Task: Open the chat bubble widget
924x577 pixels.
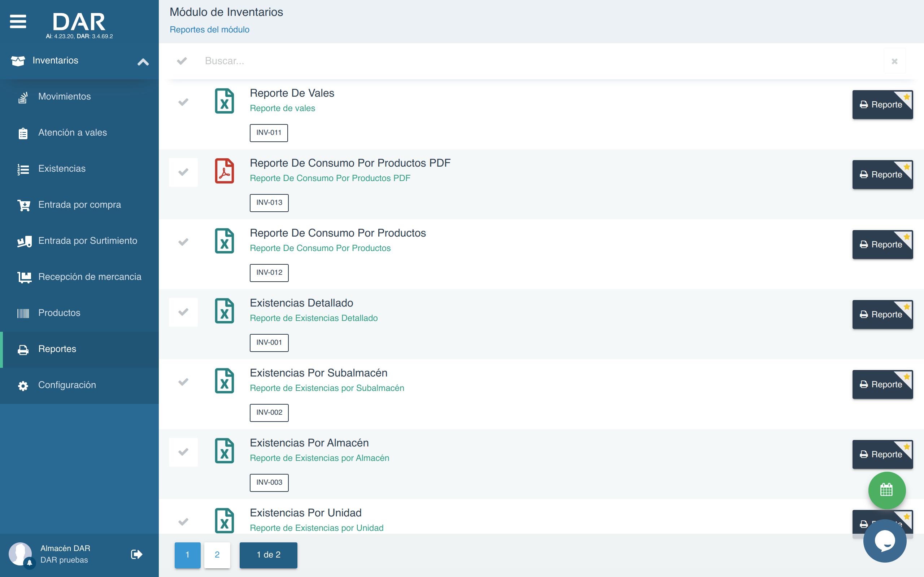Action: 885,541
